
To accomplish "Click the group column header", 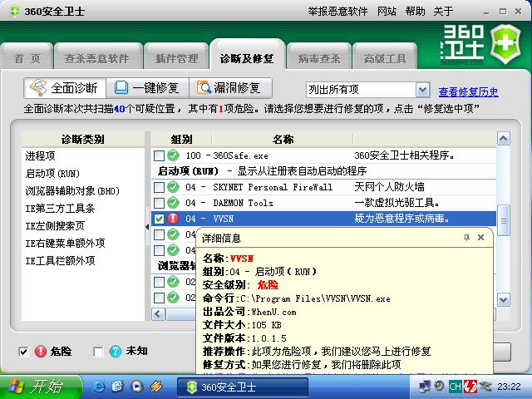I will (x=181, y=139).
